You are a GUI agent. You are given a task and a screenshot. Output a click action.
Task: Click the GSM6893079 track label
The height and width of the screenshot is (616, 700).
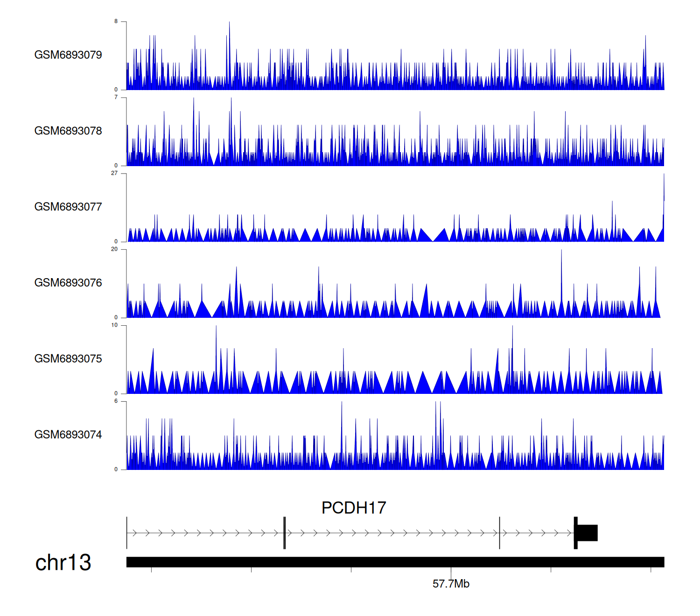click(68, 55)
